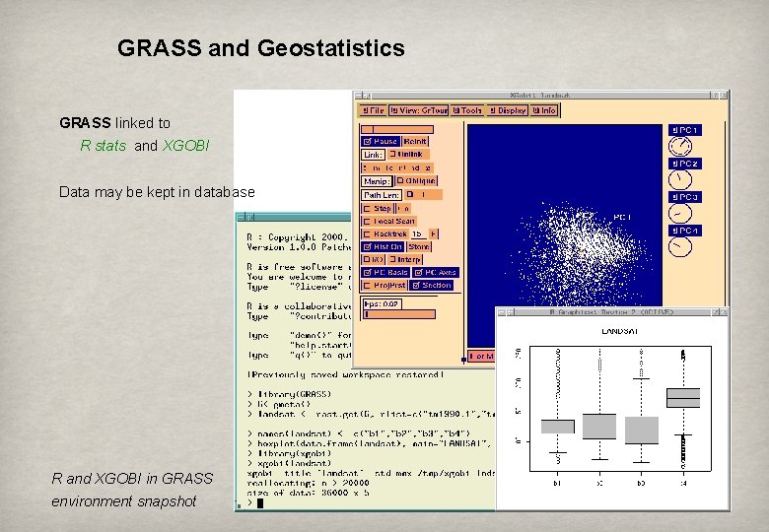The width and height of the screenshot is (769, 532).
Task: Toggle the Hist On checkbox
Action: click(x=383, y=247)
